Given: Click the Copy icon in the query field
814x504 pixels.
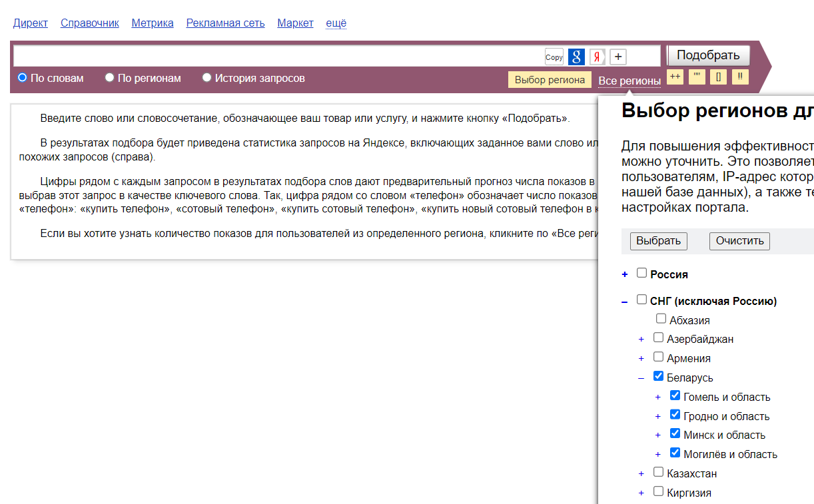Looking at the screenshot, I should pyautogui.click(x=554, y=57).
